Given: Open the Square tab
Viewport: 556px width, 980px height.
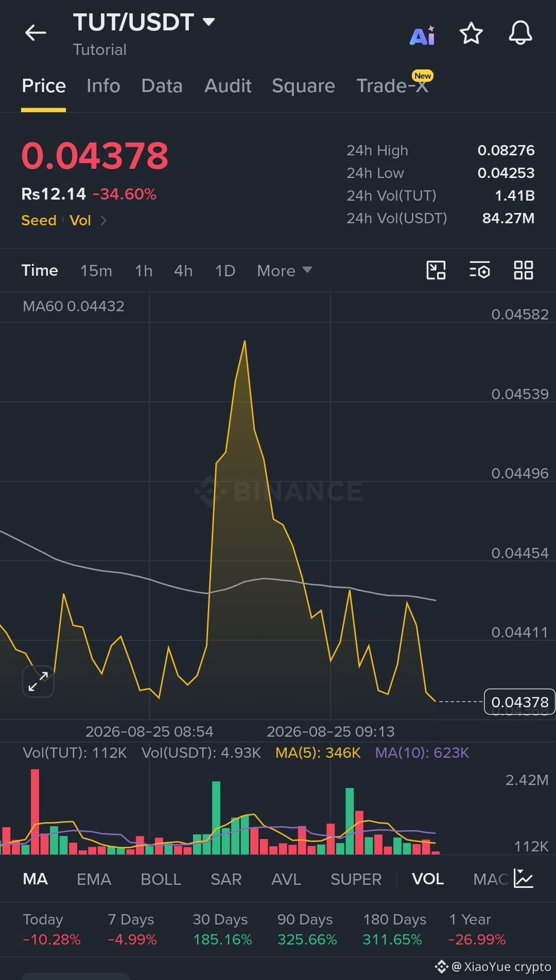Looking at the screenshot, I should point(303,86).
